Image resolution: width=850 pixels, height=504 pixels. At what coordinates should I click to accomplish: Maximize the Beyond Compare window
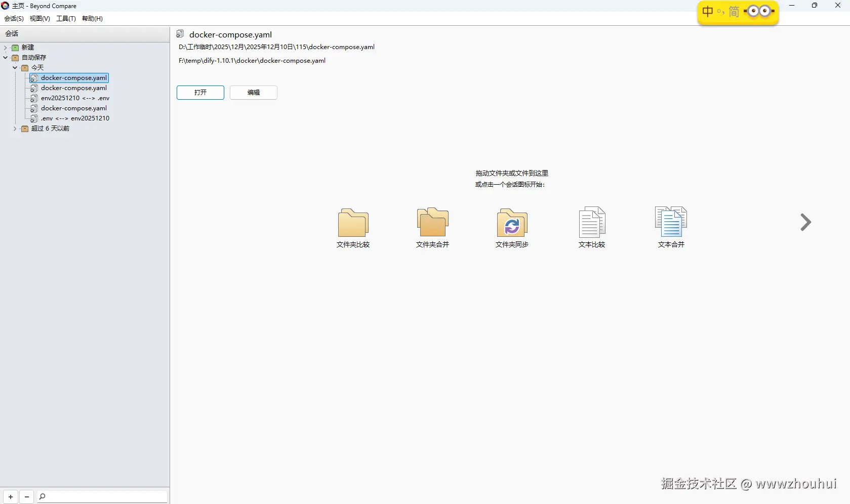(815, 6)
